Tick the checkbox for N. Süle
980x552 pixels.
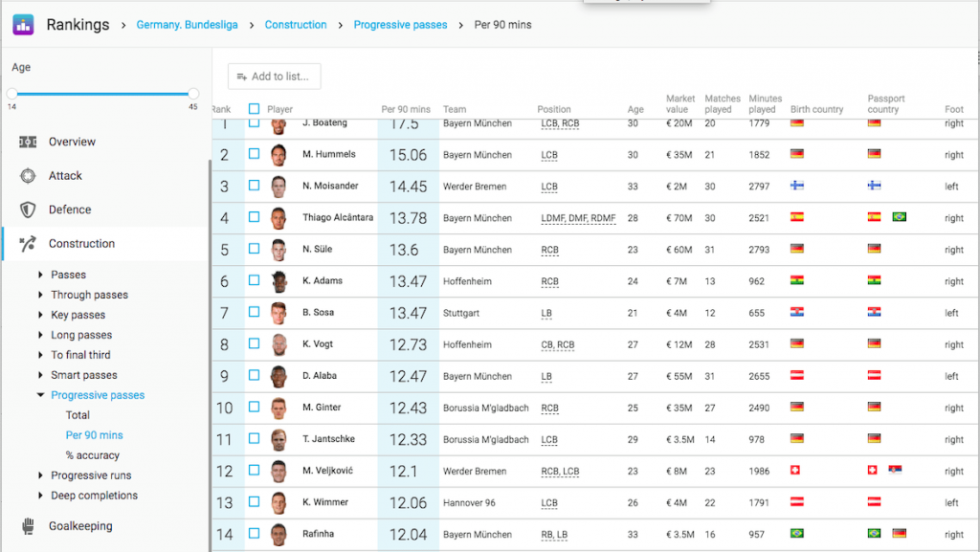click(x=254, y=249)
